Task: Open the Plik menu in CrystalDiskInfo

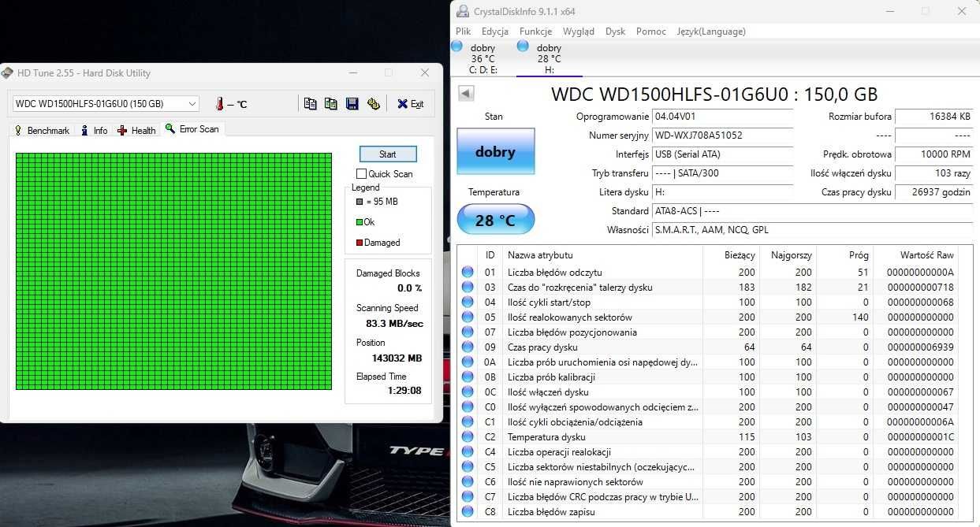Action: click(464, 32)
